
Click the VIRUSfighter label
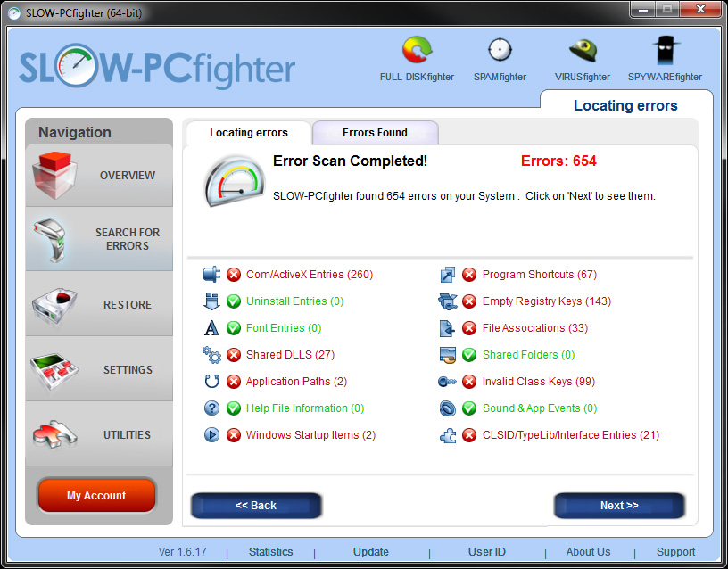click(583, 77)
